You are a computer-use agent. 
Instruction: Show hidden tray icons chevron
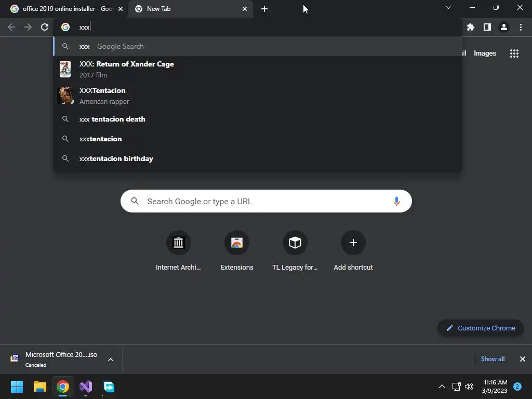[442, 387]
